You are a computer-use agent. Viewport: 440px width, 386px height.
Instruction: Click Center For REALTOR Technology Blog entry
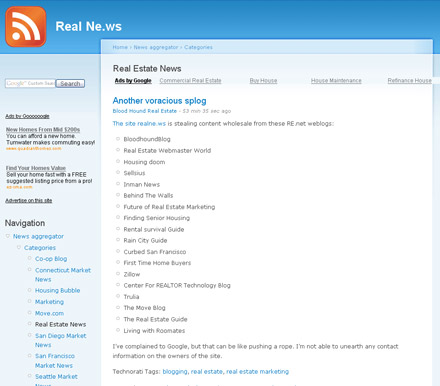(x=177, y=285)
